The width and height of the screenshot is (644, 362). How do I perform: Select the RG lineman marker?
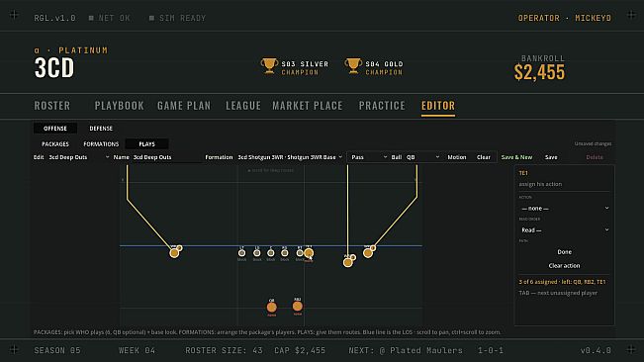[x=285, y=253]
